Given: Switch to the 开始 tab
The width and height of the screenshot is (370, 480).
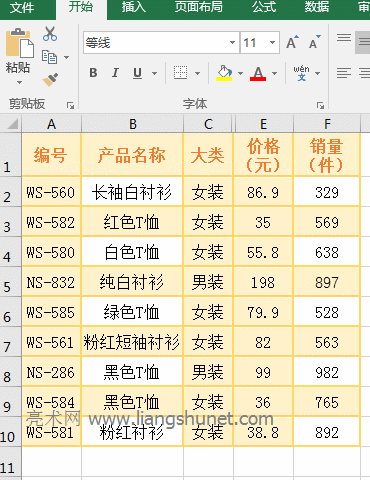Looking at the screenshot, I should pos(81,7).
